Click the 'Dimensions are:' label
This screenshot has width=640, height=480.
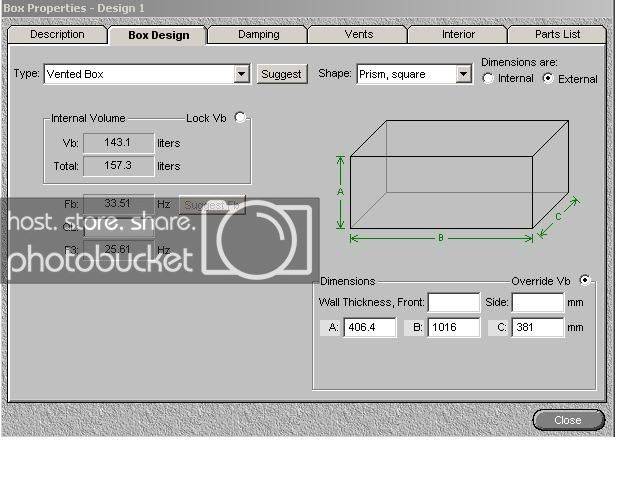tap(519, 62)
